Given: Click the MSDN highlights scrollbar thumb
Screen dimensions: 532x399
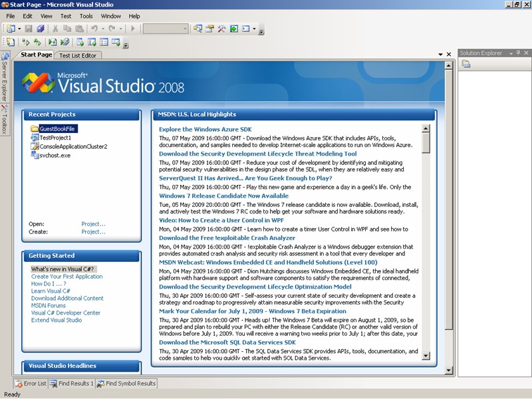Looking at the screenshot, I should pos(426,142).
